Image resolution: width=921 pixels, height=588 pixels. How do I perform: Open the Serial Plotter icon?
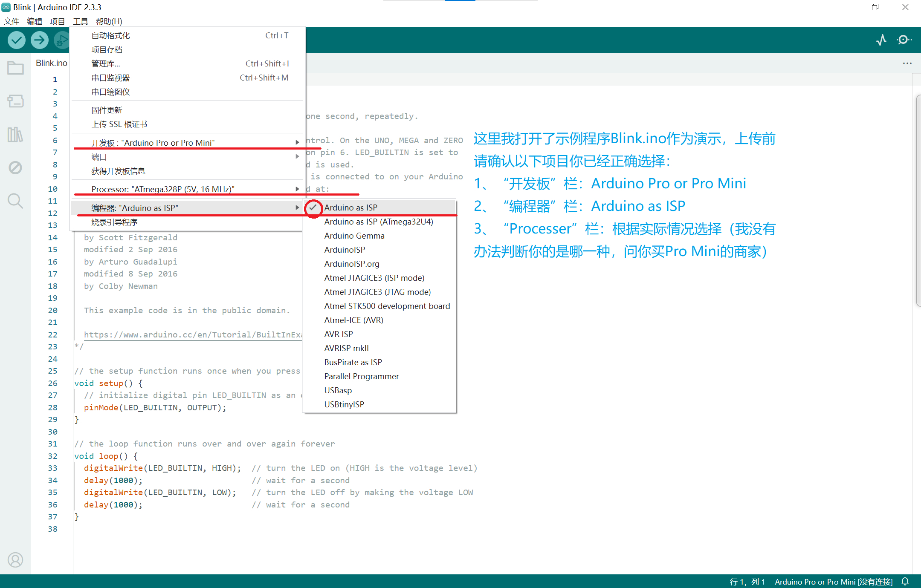pos(881,40)
